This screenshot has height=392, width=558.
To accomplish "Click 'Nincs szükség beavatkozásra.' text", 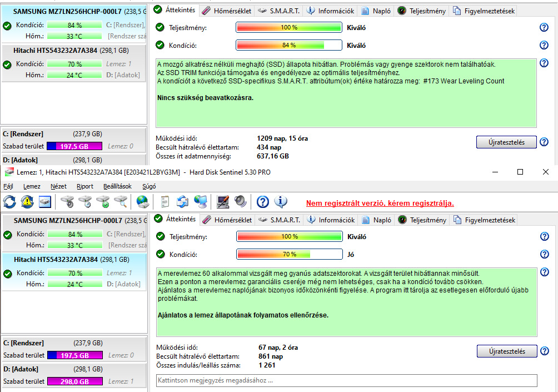I will tap(205, 97).
